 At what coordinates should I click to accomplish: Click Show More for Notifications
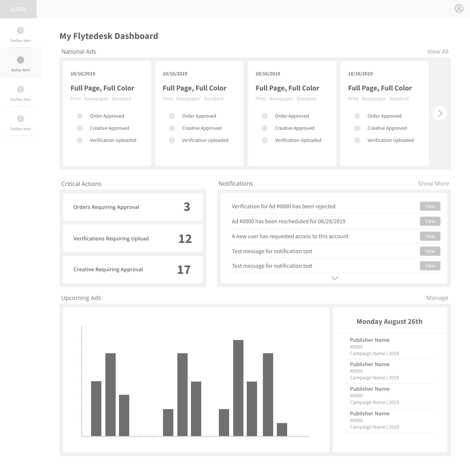click(433, 183)
